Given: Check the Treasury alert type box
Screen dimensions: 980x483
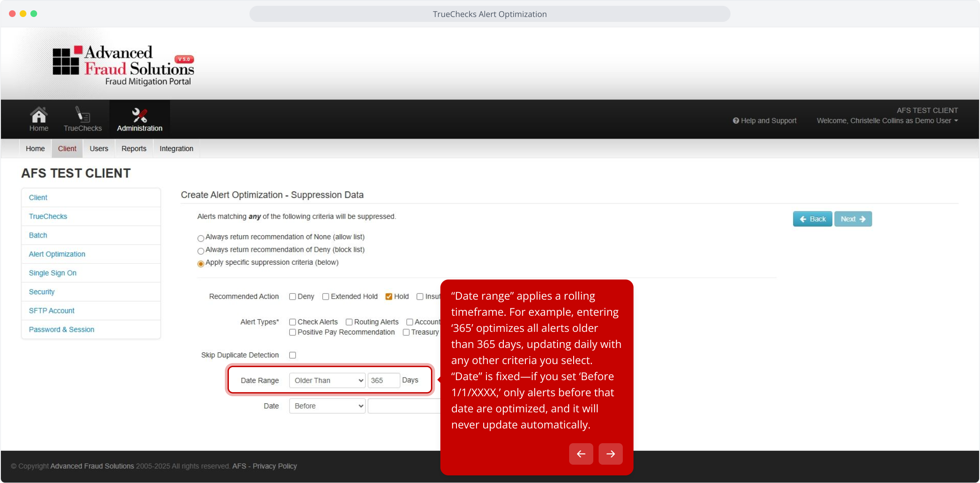Looking at the screenshot, I should point(406,332).
